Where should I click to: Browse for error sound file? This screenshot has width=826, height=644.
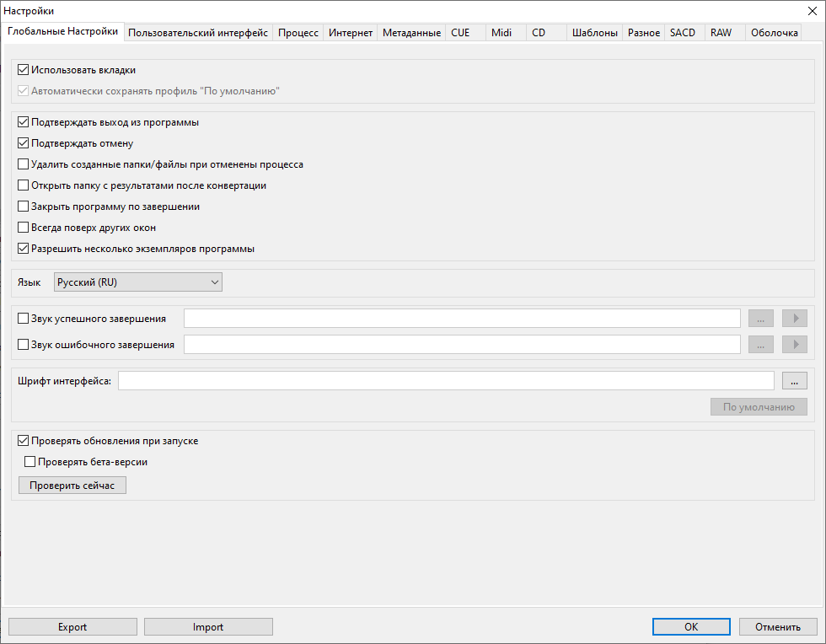[x=761, y=345]
